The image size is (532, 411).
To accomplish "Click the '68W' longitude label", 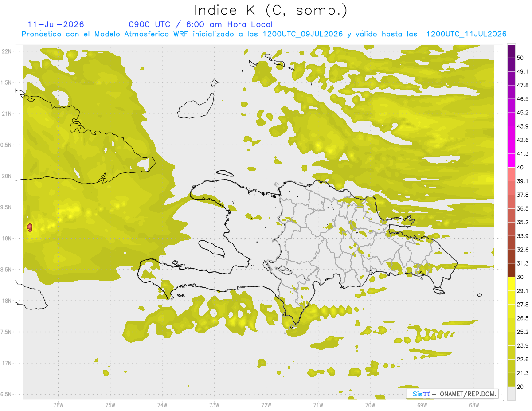I will [x=473, y=405].
